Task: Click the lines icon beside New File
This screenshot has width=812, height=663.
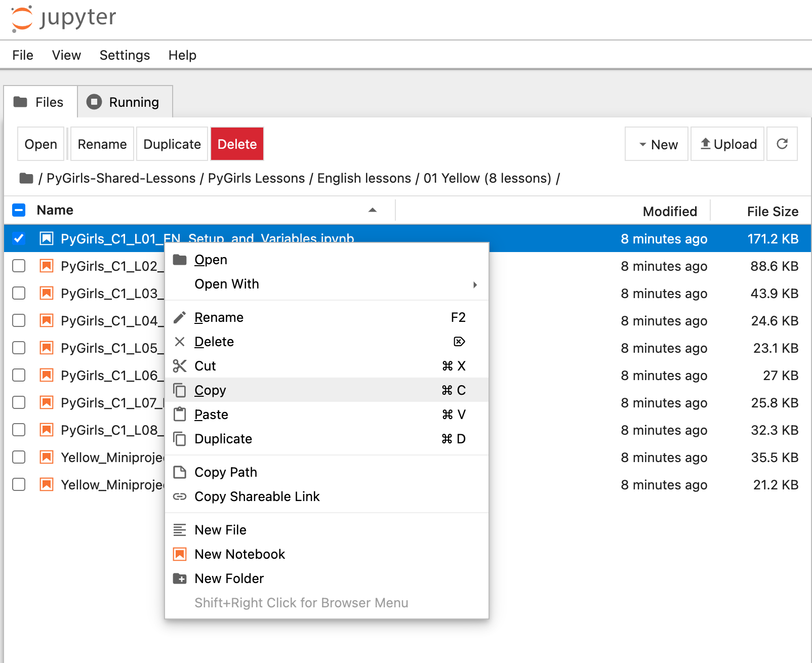Action: (180, 530)
